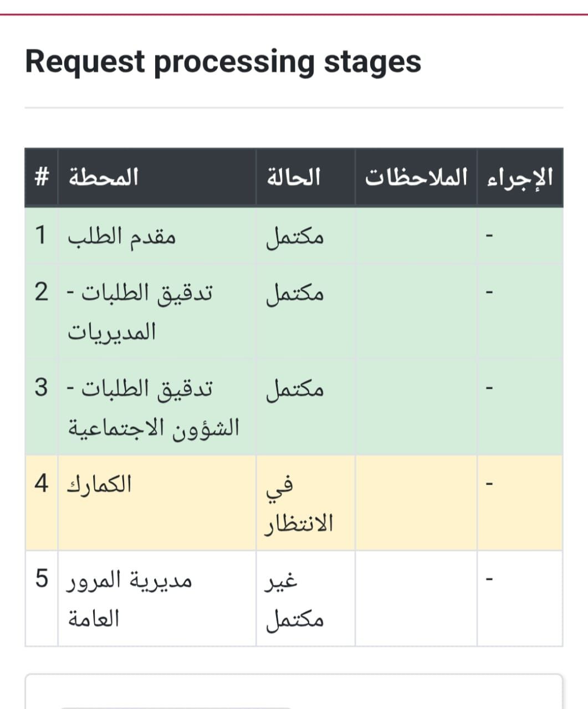588x709 pixels.
Task: Click the 'غير مكتمل' status cell
Action: (295, 599)
